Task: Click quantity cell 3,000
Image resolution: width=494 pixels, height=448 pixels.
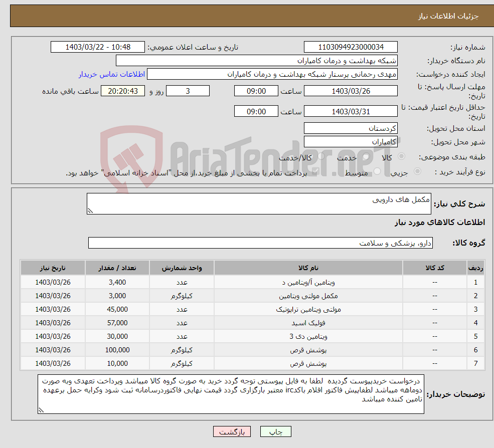Action: pyautogui.click(x=117, y=296)
